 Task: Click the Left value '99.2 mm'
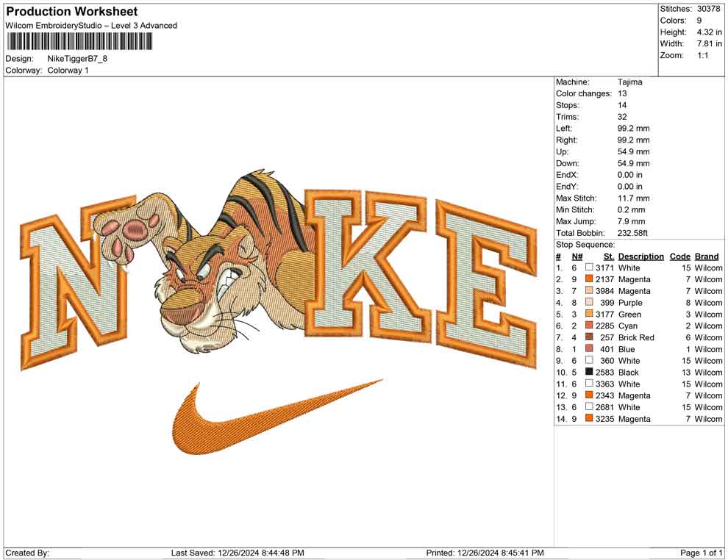click(x=634, y=128)
